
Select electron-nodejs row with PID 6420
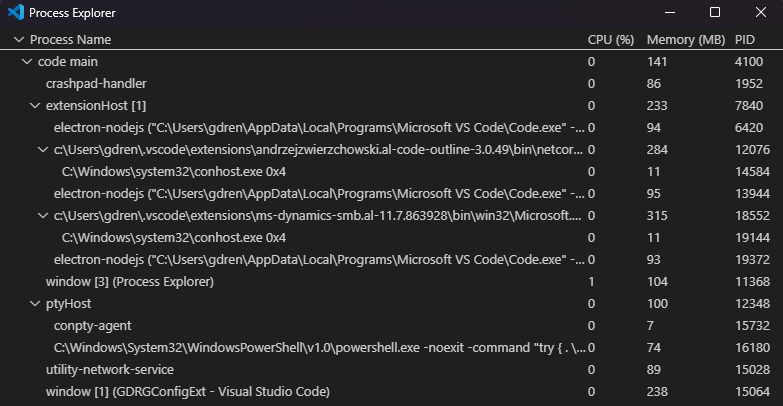coord(300,128)
